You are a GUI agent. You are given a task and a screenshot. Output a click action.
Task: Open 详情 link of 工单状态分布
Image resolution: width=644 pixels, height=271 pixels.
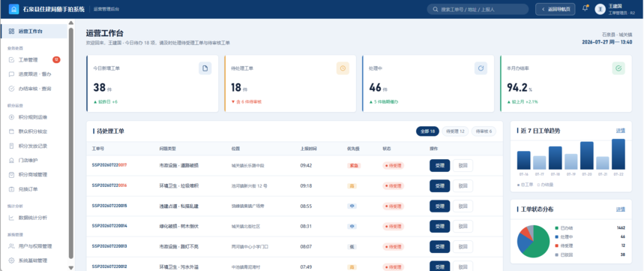click(621, 209)
